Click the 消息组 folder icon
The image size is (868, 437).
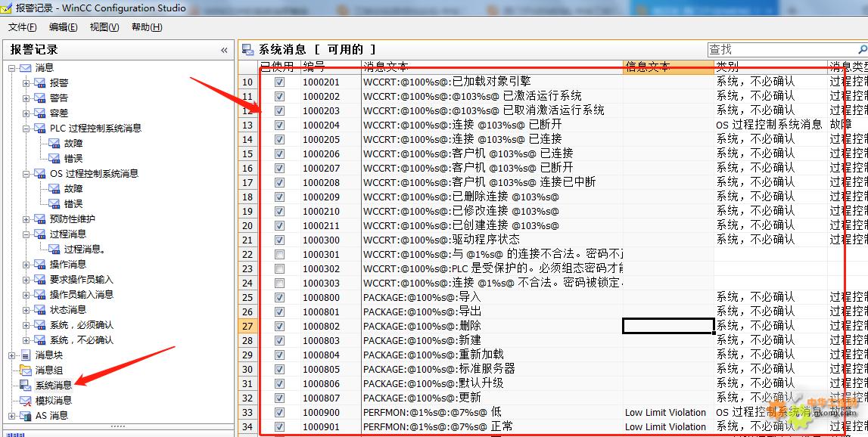(x=26, y=370)
